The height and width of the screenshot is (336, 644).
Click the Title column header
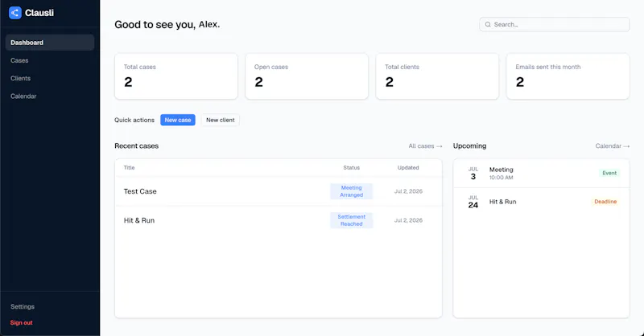coord(130,168)
